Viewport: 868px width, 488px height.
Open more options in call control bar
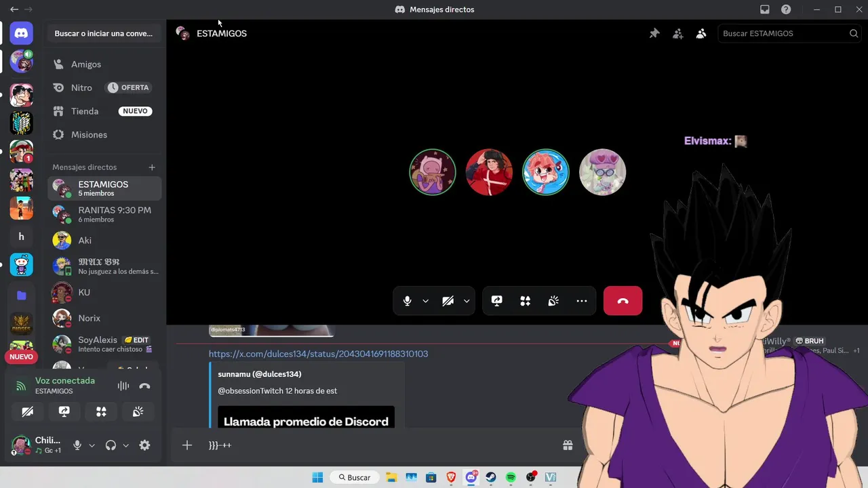[x=582, y=301]
